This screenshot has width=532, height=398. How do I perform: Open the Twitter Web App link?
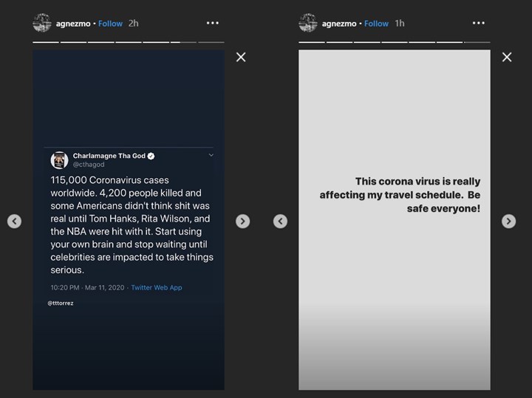156,287
